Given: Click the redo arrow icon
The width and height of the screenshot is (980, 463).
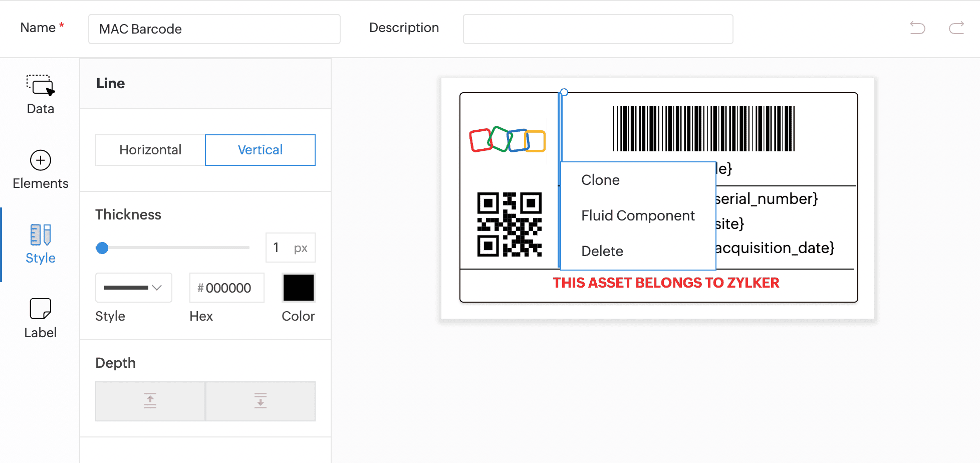Looking at the screenshot, I should [956, 28].
